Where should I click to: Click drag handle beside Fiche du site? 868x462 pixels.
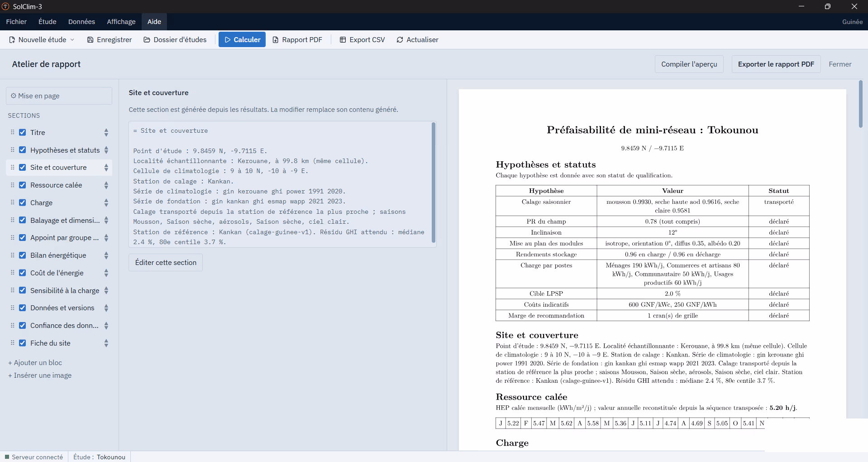click(13, 343)
